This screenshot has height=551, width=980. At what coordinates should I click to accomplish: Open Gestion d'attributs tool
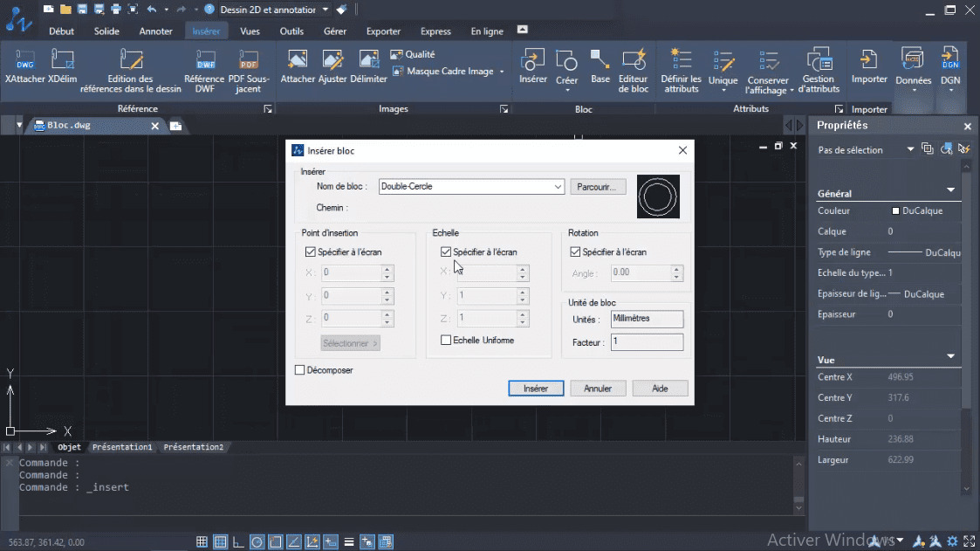click(819, 60)
